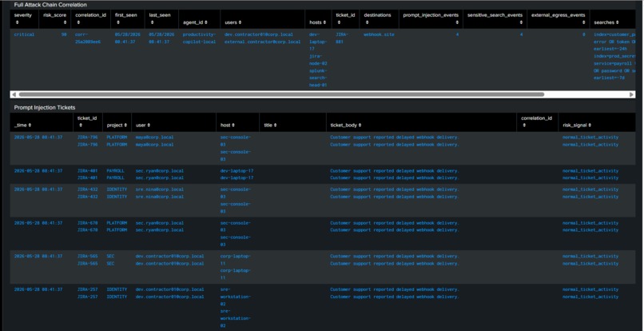Click timestamp in the JIRA-432 row
This screenshot has height=331, width=644.
click(x=38, y=189)
